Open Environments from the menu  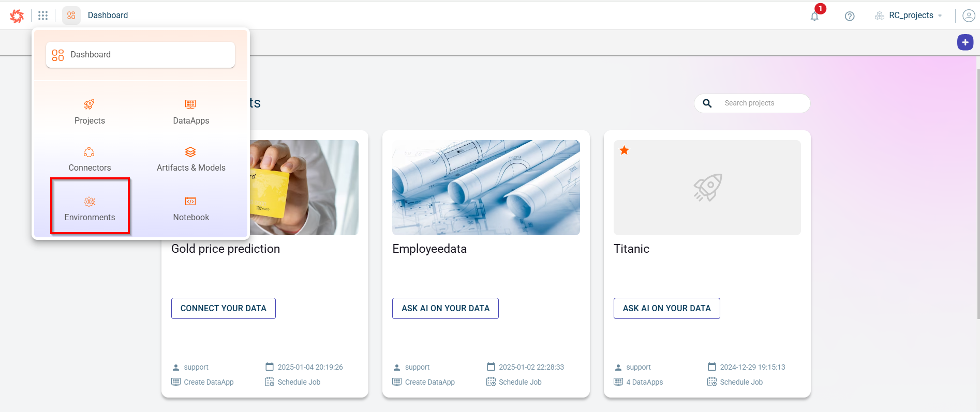pos(90,208)
